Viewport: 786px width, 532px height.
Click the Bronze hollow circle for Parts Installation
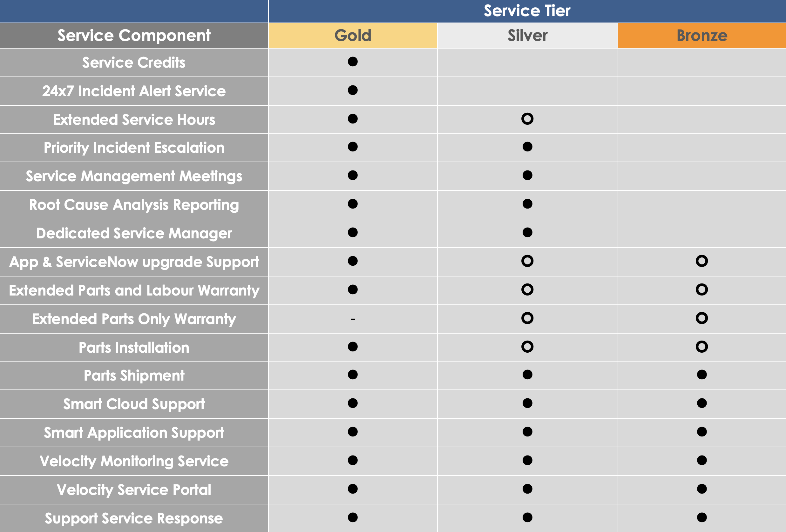(702, 347)
